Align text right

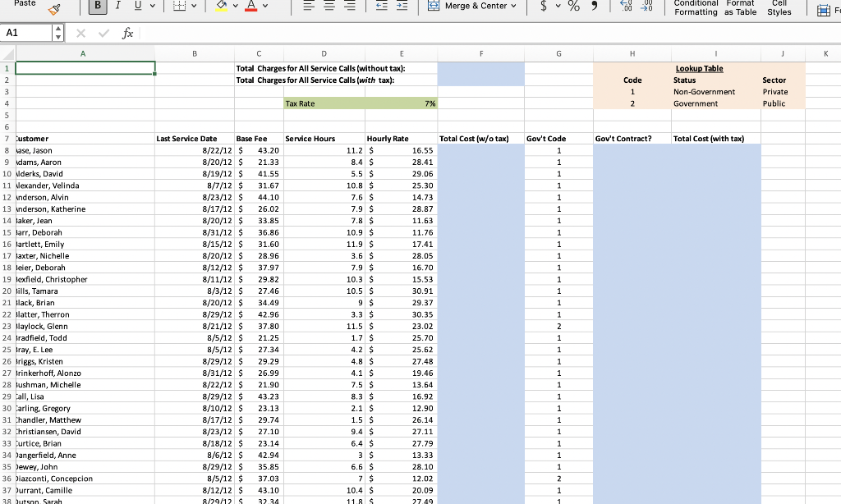pos(350,6)
